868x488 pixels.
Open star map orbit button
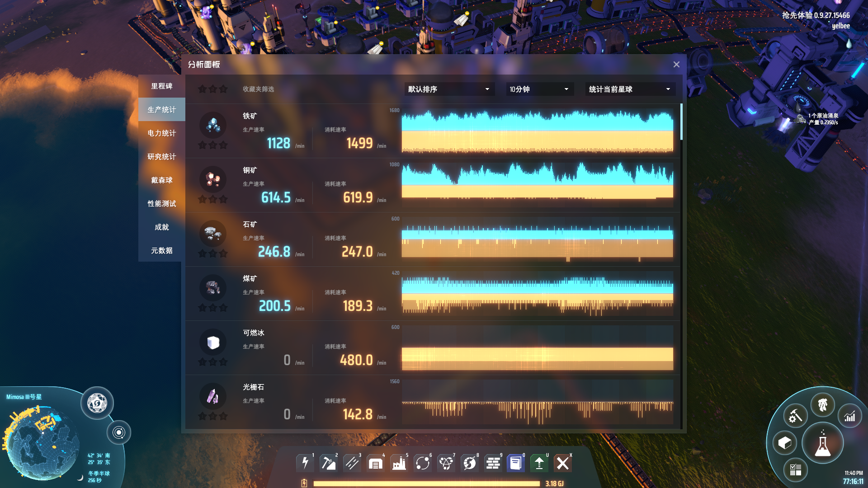(x=119, y=432)
